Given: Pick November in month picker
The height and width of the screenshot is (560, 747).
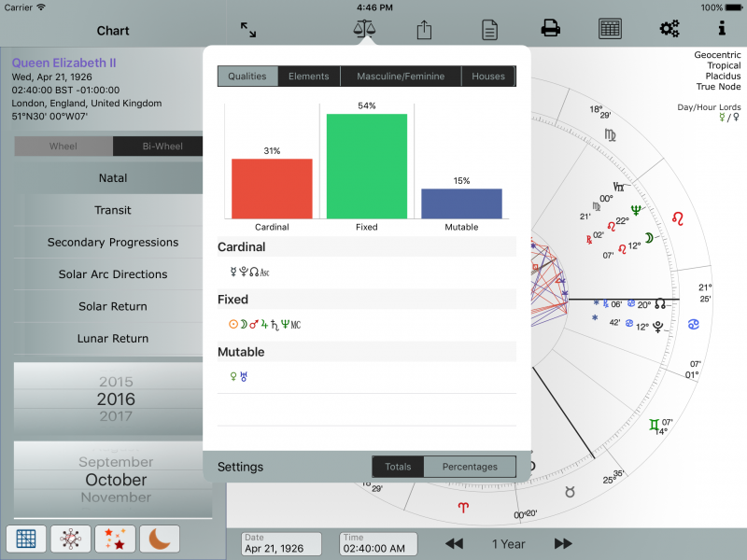Looking at the screenshot, I should pos(116,497).
